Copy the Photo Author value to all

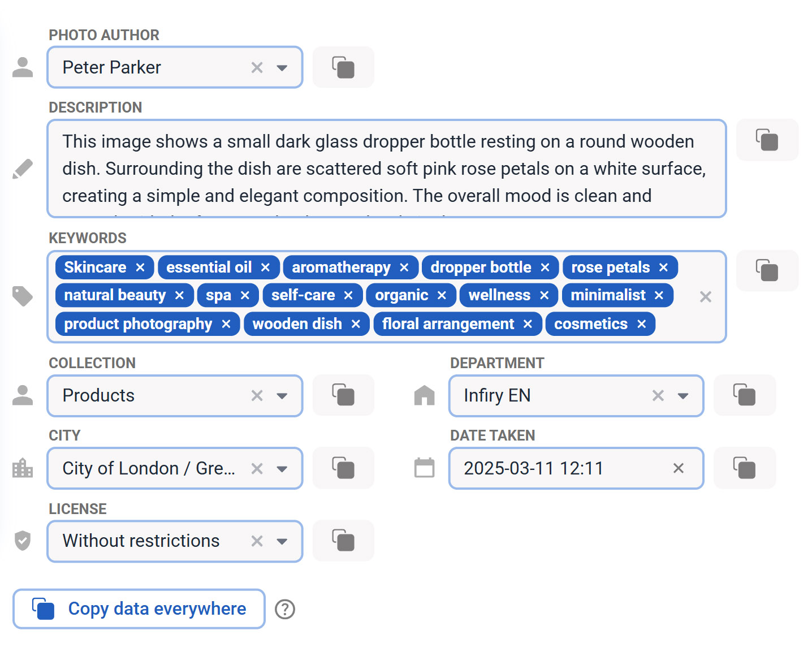[343, 67]
